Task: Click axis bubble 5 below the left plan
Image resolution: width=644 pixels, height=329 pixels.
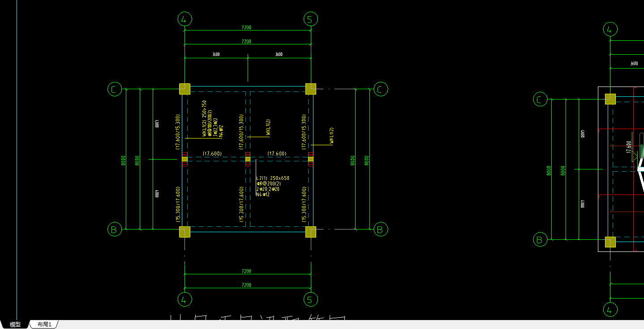Action: [311, 299]
